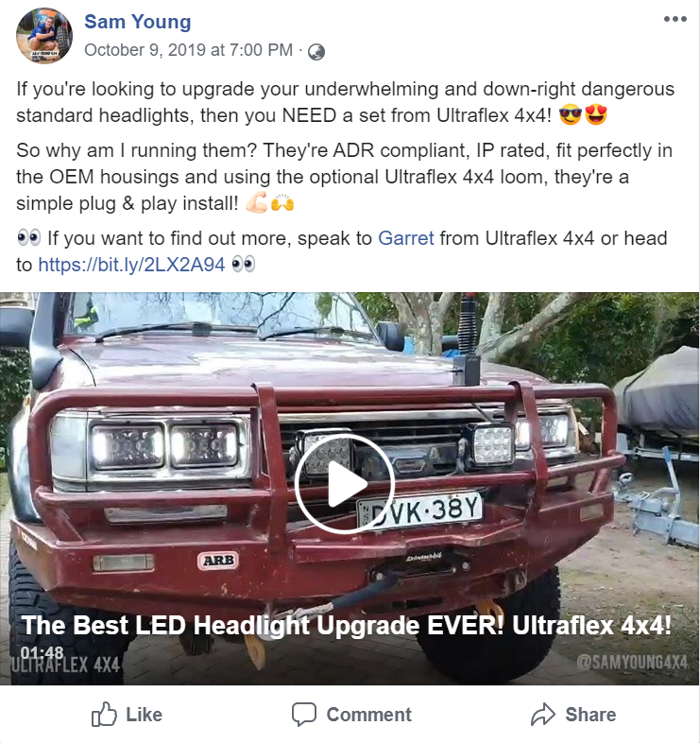
Task: Follow the bit.ly/2LX2A94 link
Action: pos(131,265)
